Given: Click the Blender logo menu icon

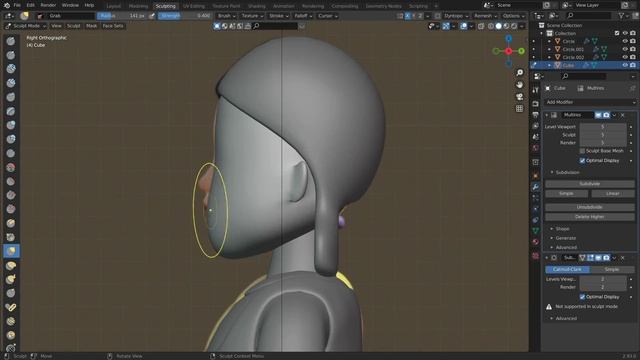Looking at the screenshot, I should (x=7, y=5).
